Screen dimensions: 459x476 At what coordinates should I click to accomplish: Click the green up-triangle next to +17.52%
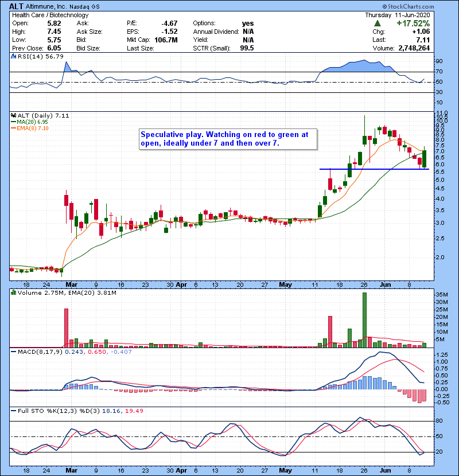(x=378, y=24)
